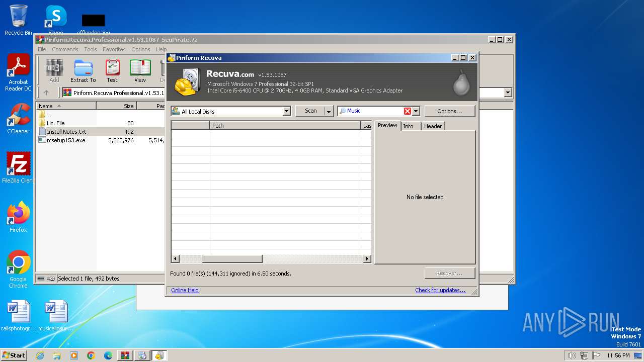Image resolution: width=644 pixels, height=362 pixels.
Task: Click the View book icon in WinRAR
Action: pos(140,71)
